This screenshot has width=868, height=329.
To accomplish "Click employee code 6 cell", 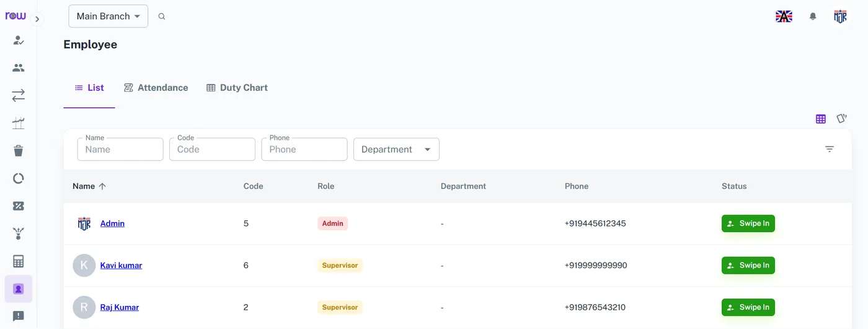I will 246,265.
